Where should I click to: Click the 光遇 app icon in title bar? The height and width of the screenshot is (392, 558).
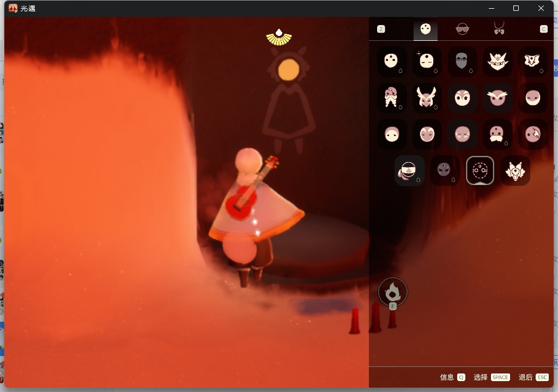point(13,8)
